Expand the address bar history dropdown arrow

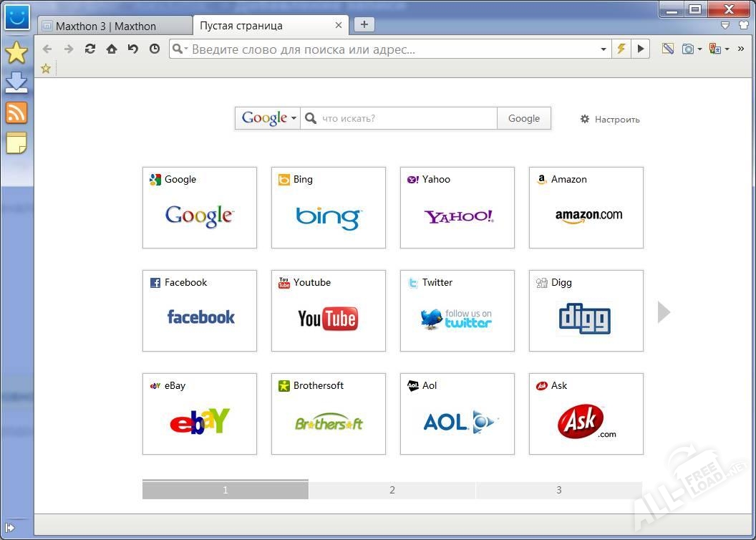[x=604, y=49]
